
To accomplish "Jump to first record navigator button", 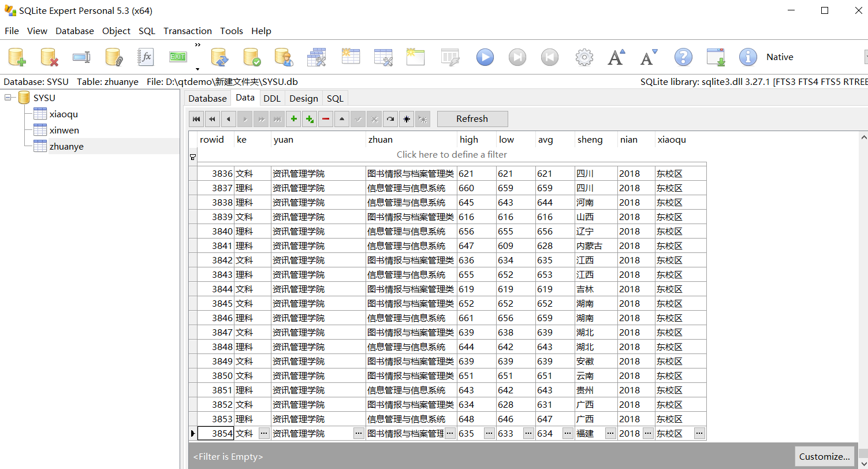I will [196, 119].
